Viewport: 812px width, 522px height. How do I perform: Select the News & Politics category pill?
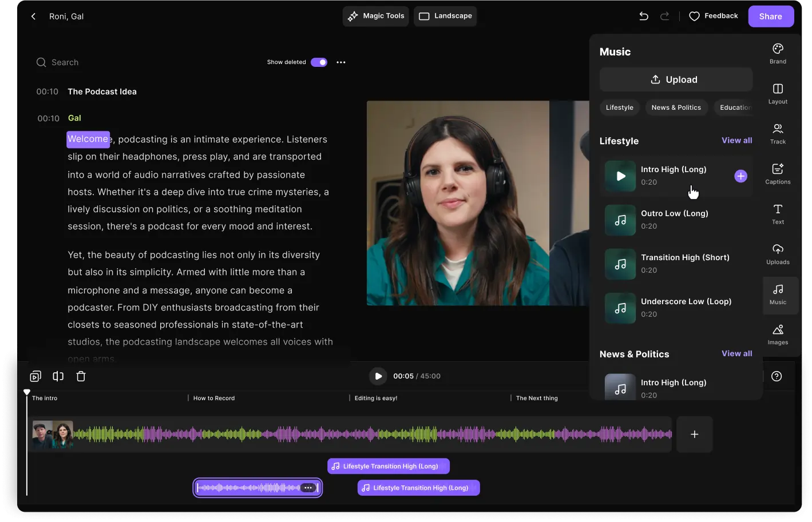coord(676,107)
